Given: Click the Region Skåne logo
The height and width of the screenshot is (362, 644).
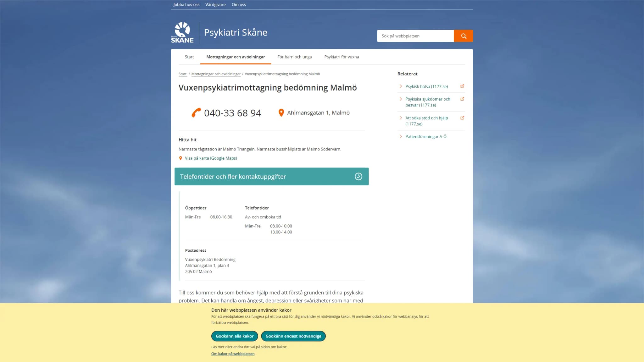Looking at the screenshot, I should pos(182,32).
